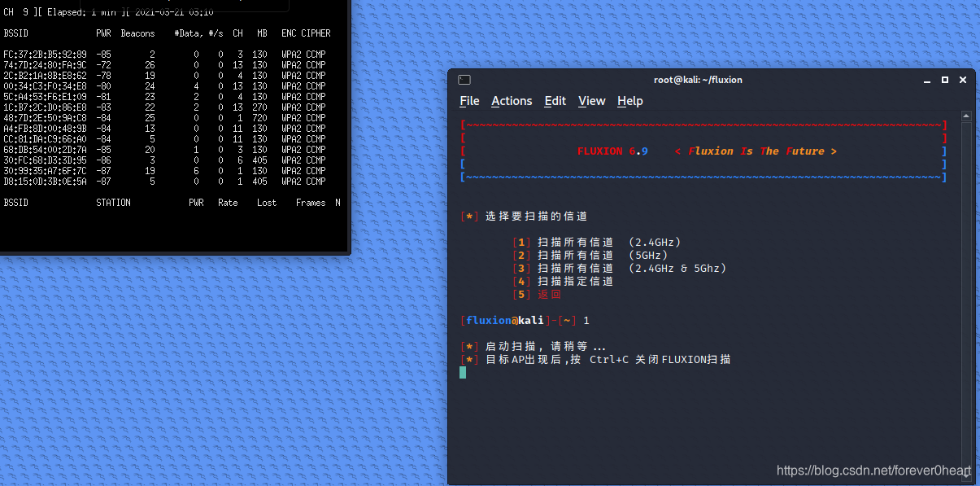Image resolution: width=980 pixels, height=486 pixels.
Task: Open the Actions menu
Action: coord(512,101)
